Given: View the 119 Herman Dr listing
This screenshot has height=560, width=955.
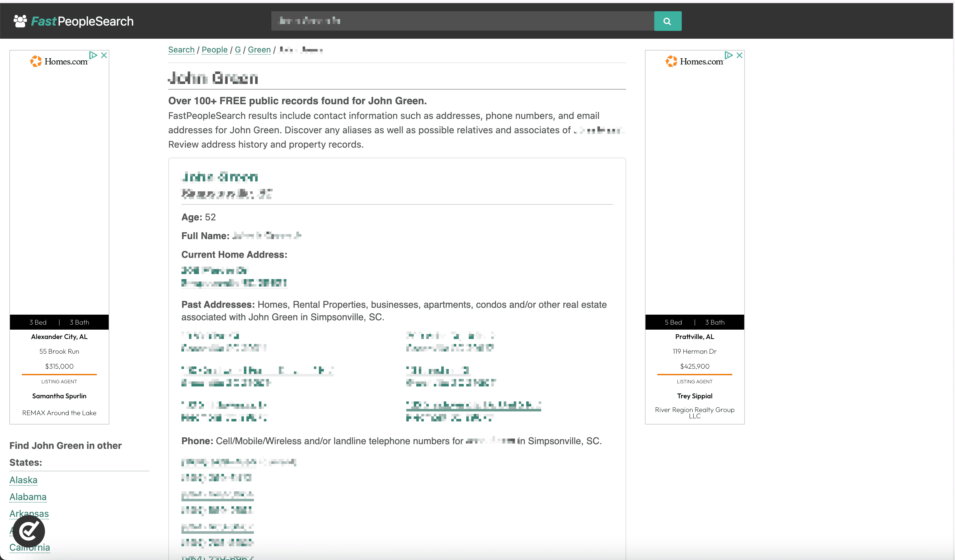Looking at the screenshot, I should [x=694, y=351].
